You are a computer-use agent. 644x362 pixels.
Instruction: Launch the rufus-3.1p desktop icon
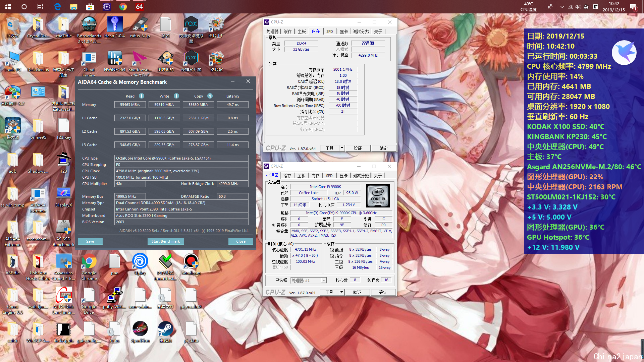(x=140, y=27)
